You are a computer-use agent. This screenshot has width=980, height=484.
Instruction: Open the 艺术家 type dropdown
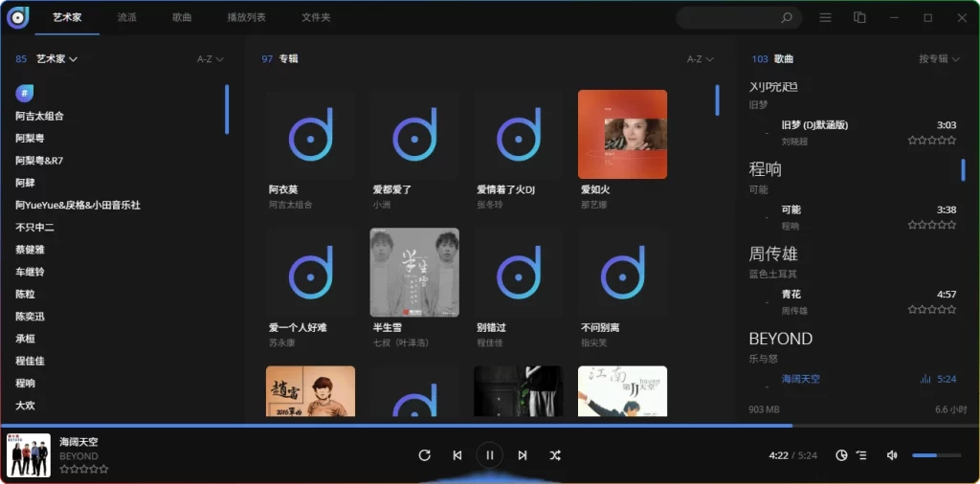coord(56,58)
